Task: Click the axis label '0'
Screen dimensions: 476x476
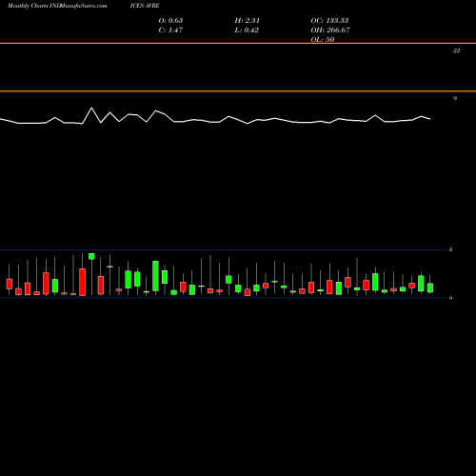Action: (x=450, y=298)
